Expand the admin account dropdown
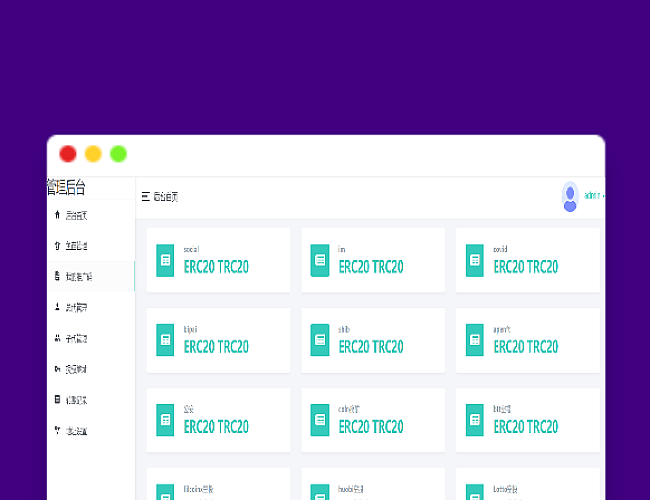This screenshot has height=500, width=650. pos(594,196)
